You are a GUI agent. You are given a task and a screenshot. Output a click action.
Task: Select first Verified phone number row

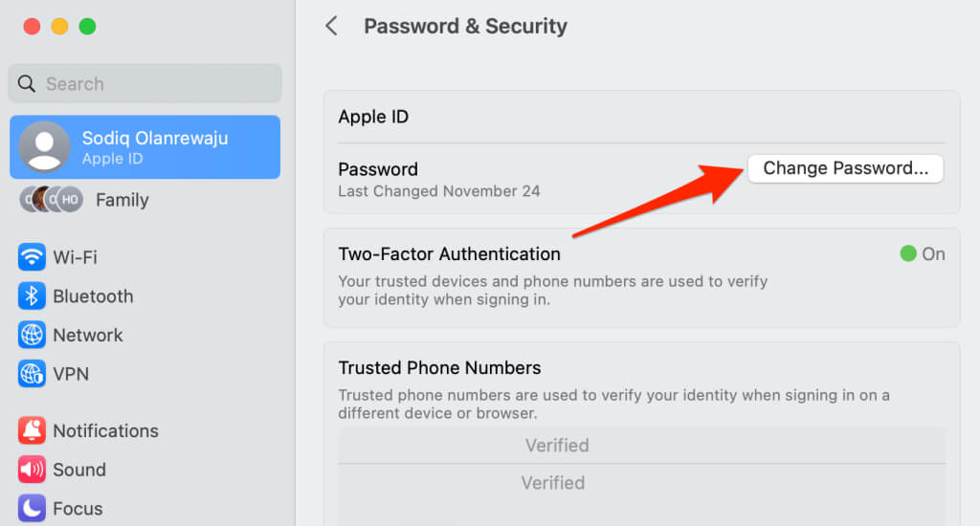(x=642, y=446)
